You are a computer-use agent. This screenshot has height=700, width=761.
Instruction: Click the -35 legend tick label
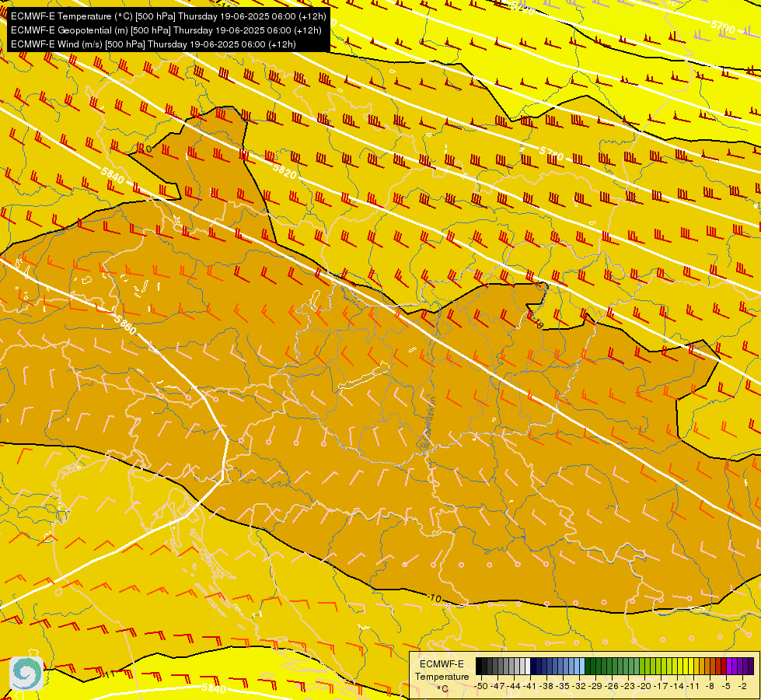pyautogui.click(x=563, y=686)
